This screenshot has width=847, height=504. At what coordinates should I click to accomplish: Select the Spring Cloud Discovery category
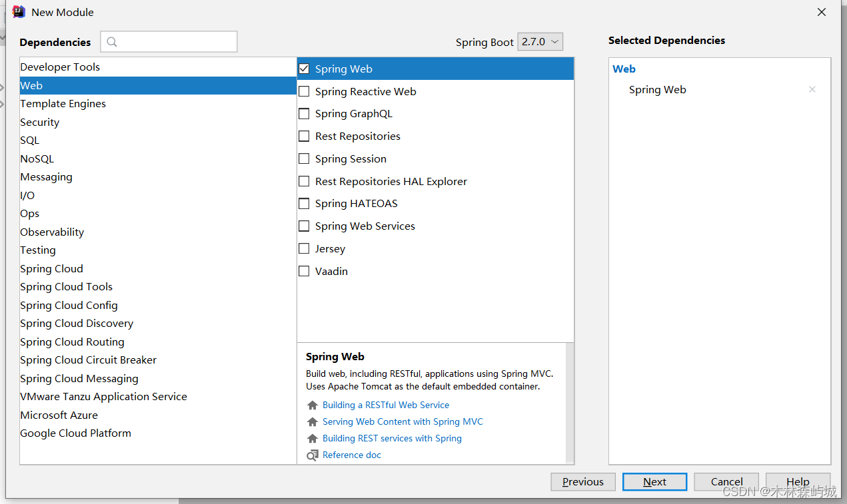[158, 324]
